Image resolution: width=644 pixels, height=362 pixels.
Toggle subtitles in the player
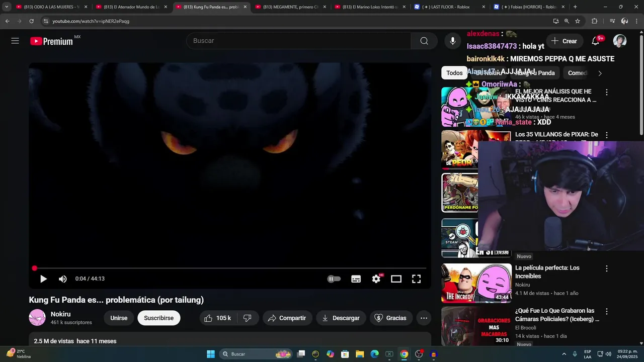pos(356,279)
